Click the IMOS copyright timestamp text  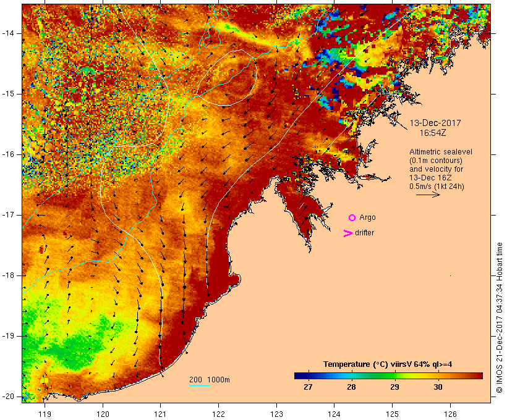point(499,317)
